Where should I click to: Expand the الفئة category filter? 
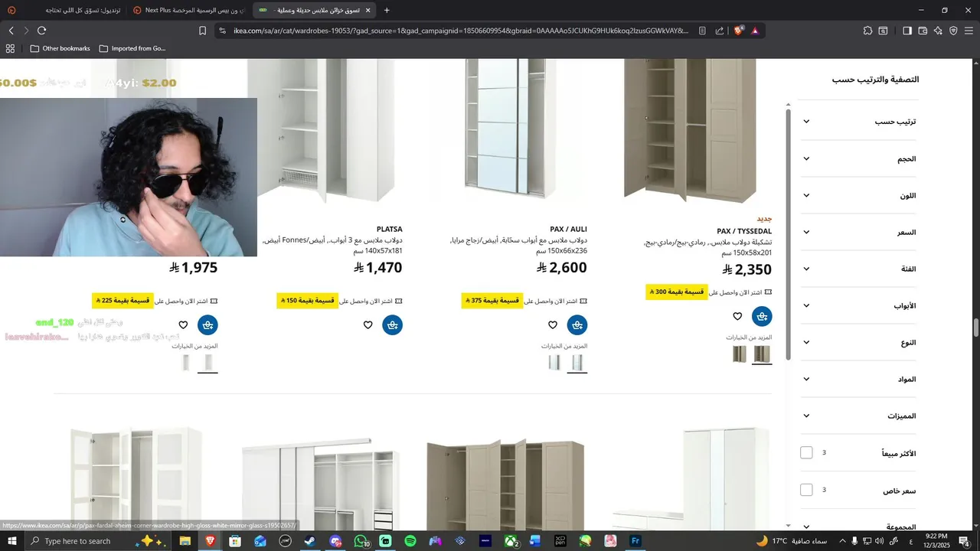tap(859, 269)
